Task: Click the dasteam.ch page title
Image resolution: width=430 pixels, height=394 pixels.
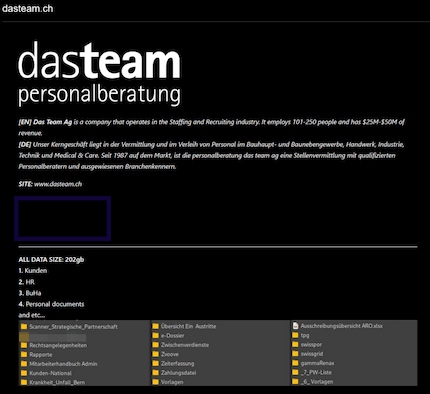Action: pyautogui.click(x=27, y=8)
